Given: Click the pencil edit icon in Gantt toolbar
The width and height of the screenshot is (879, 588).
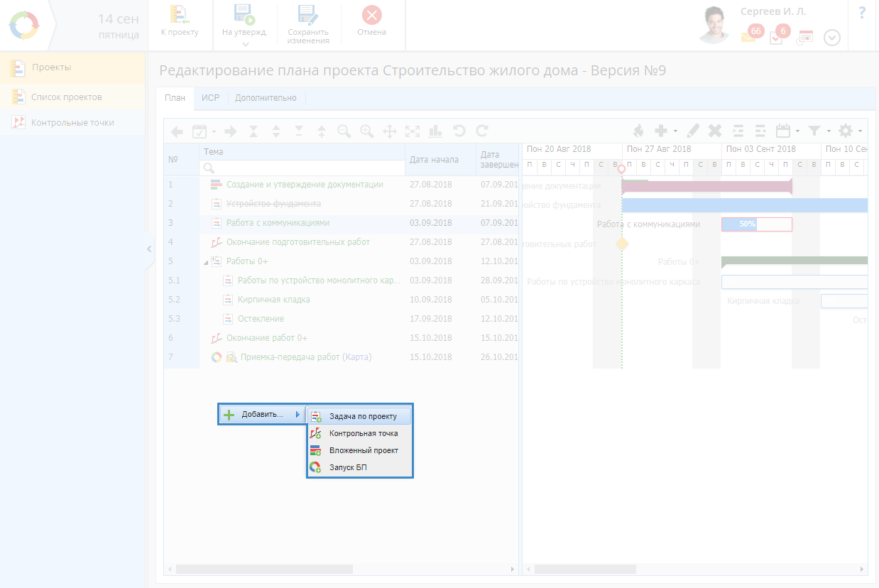Looking at the screenshot, I should click(693, 131).
